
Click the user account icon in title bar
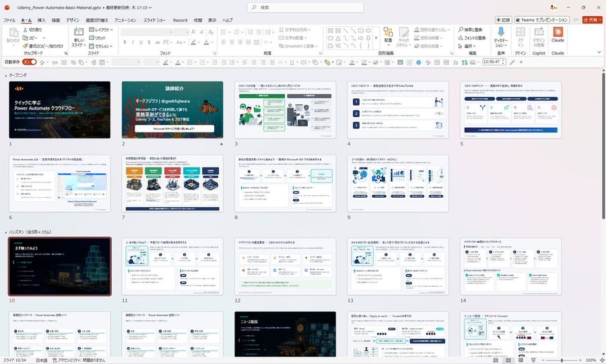point(553,7)
